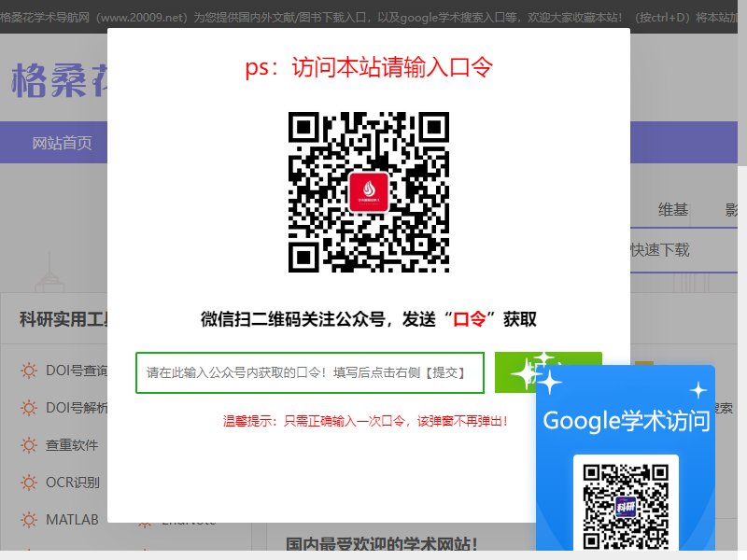
Task: Click the sun icon beside DOI号查询
Action: pyautogui.click(x=29, y=371)
